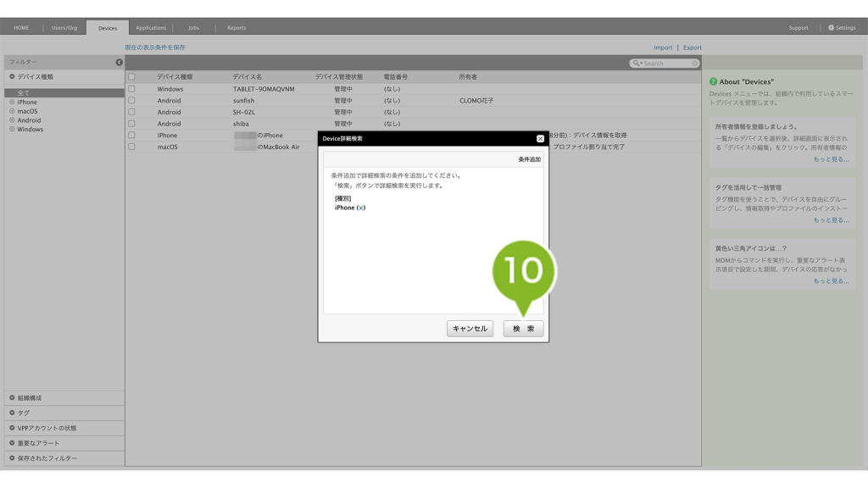Open the HOME tab
868x488 pixels.
(21, 28)
